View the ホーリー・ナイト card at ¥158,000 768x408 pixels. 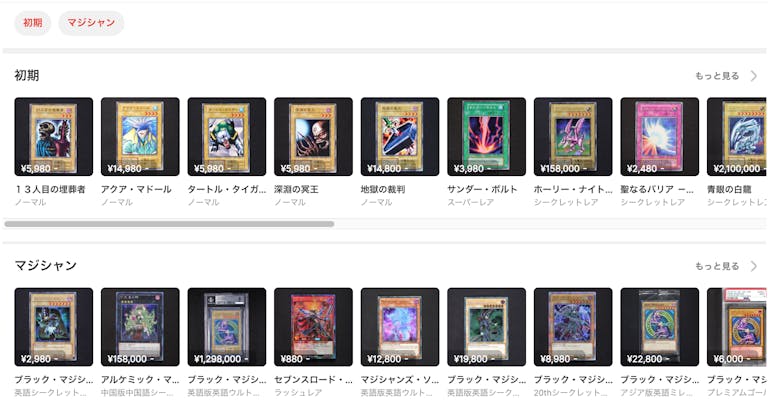(573, 137)
